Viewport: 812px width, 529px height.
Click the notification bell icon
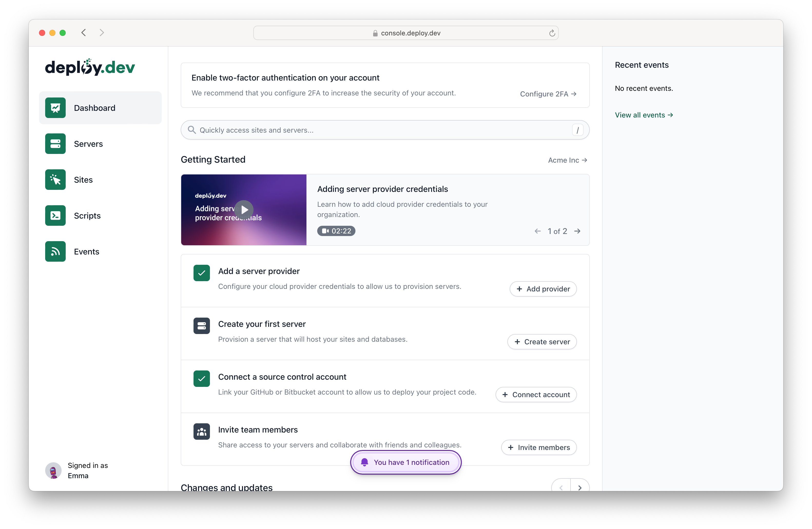[x=364, y=462]
